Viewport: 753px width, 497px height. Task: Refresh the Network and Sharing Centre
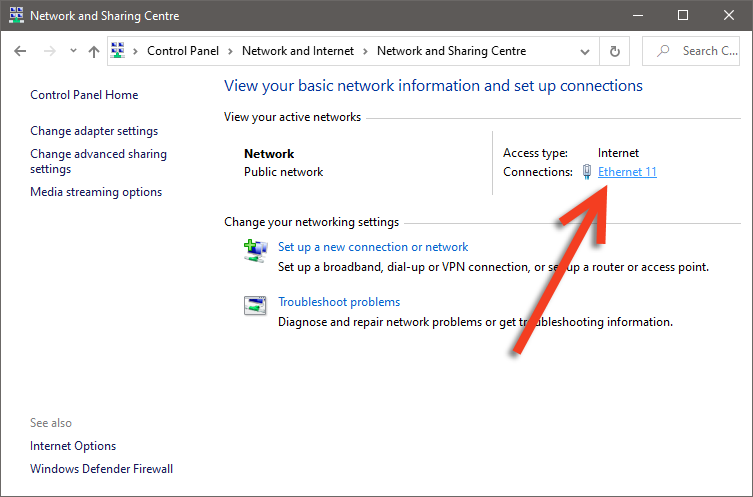[x=615, y=51]
